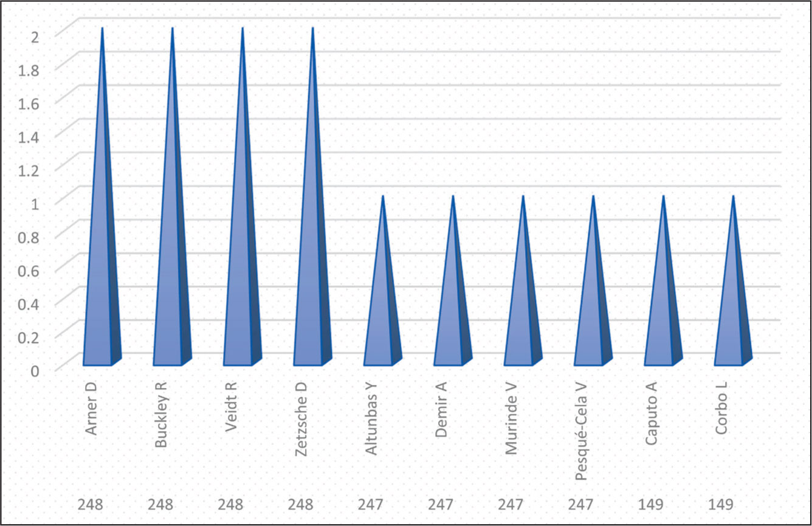The width and height of the screenshot is (812, 526).
Task: Click the '2' value on the vertical axis
Action: coord(35,36)
